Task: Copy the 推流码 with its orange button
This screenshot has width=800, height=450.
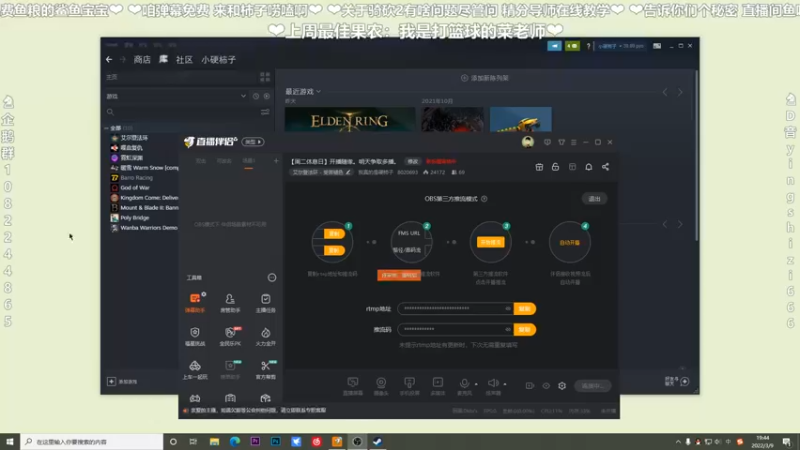Action: coord(524,329)
